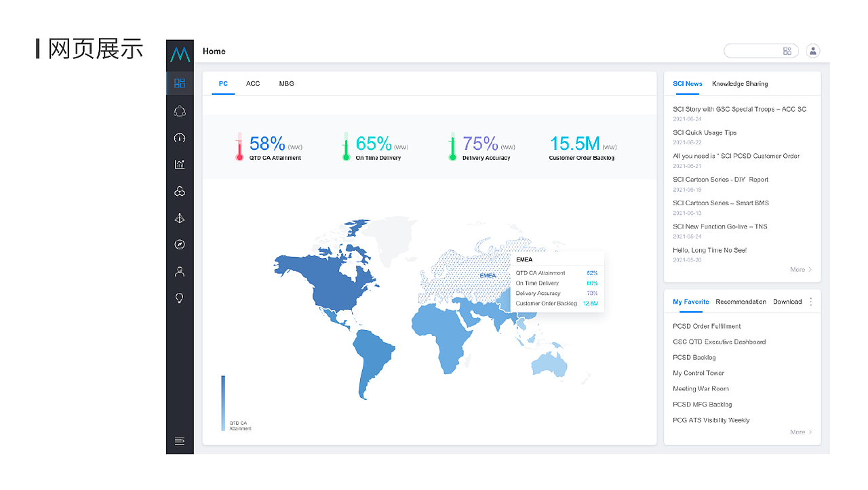Select Australia region on the map

pos(548,364)
